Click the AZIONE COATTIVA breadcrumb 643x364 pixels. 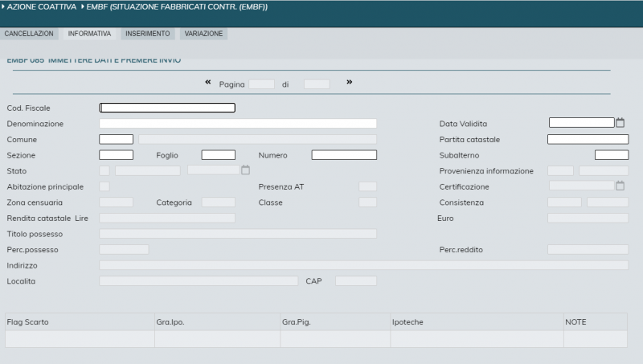(x=41, y=7)
